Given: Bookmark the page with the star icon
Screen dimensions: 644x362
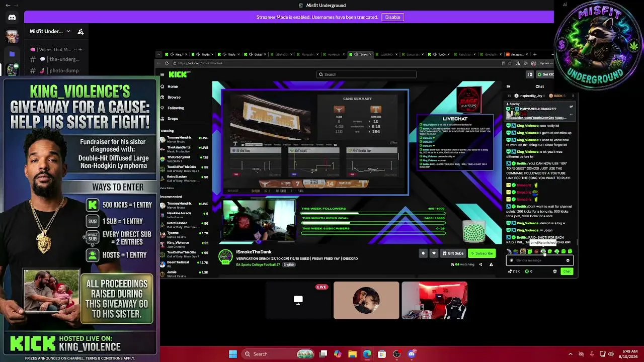Looking at the screenshot, I should [x=510, y=63].
